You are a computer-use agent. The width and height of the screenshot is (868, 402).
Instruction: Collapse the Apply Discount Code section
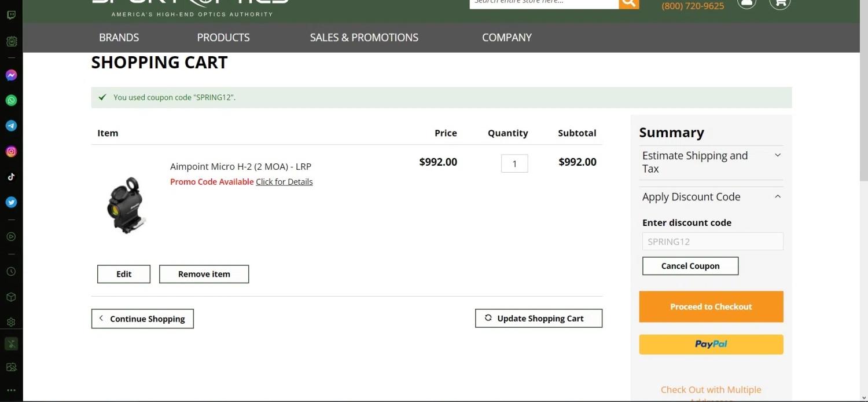point(777,197)
